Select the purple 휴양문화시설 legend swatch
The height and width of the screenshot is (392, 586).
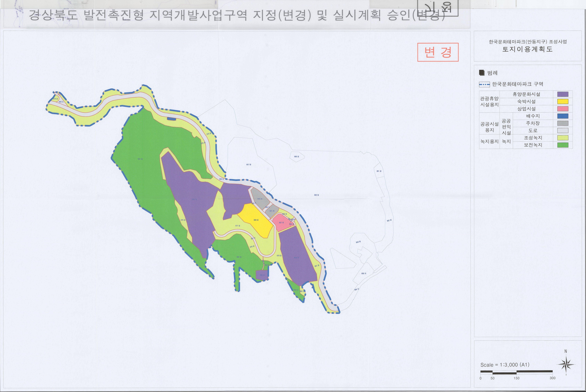coord(563,94)
